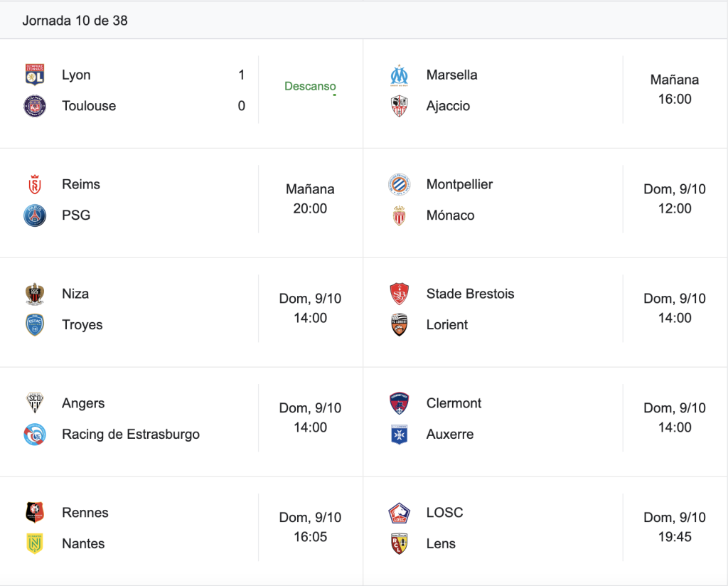Click the Lyon club crest
728x586 pixels.
coord(35,75)
